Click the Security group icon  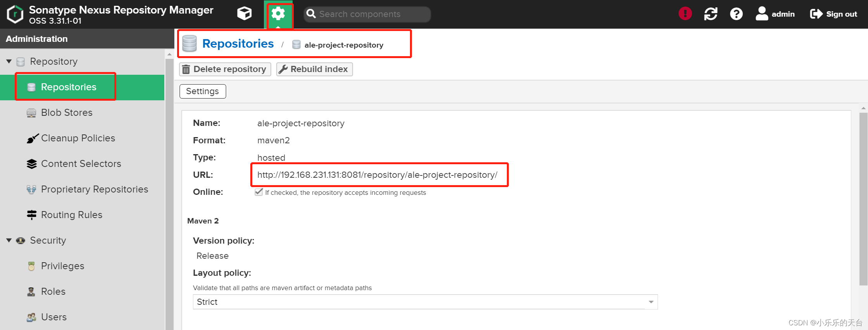tap(21, 241)
